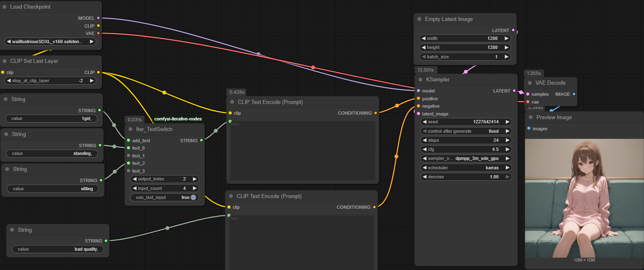Open the sampler_name dpmpp_3m_sde_gpu dropdown
Viewport: 644px width, 270px height.
pyautogui.click(x=466, y=158)
